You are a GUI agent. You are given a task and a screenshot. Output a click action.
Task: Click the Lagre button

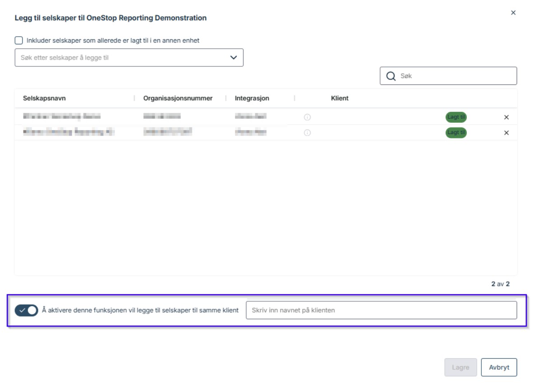460,367
